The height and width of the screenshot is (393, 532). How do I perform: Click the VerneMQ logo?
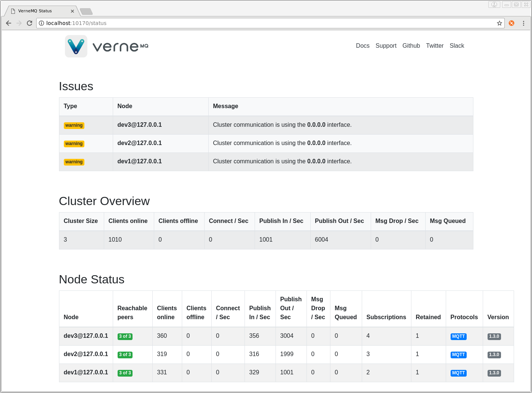107,46
